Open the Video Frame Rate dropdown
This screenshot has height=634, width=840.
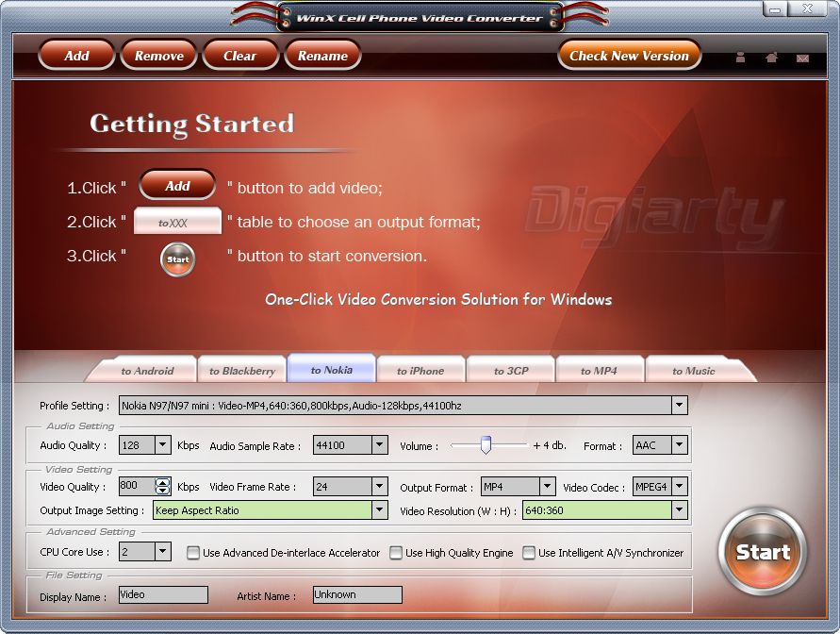379,487
